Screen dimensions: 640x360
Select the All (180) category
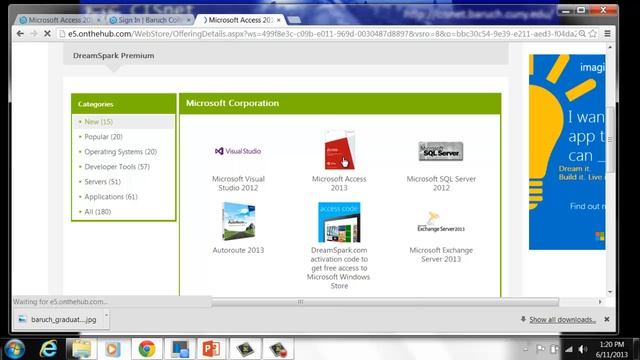pyautogui.click(x=98, y=212)
